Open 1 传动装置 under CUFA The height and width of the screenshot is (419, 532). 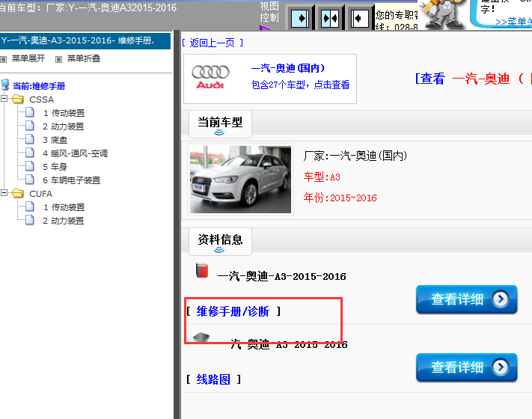pyautogui.click(x=64, y=207)
